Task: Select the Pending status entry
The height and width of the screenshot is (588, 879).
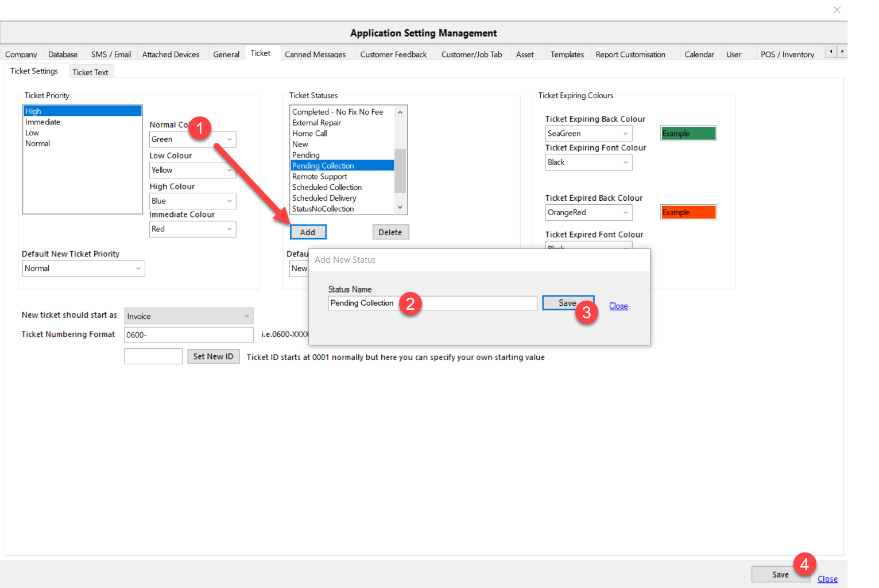Action: [x=343, y=155]
